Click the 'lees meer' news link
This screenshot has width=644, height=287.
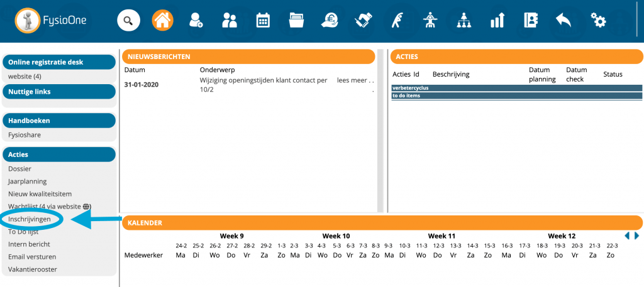click(351, 80)
